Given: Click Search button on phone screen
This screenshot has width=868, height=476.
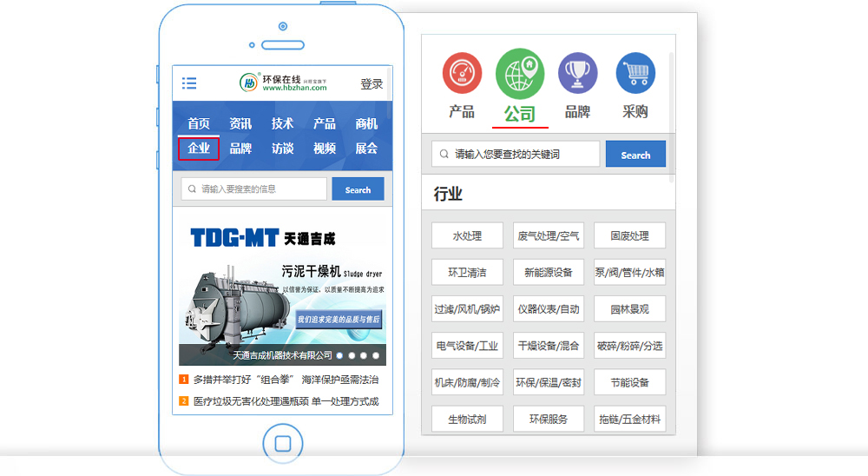Looking at the screenshot, I should (358, 189).
